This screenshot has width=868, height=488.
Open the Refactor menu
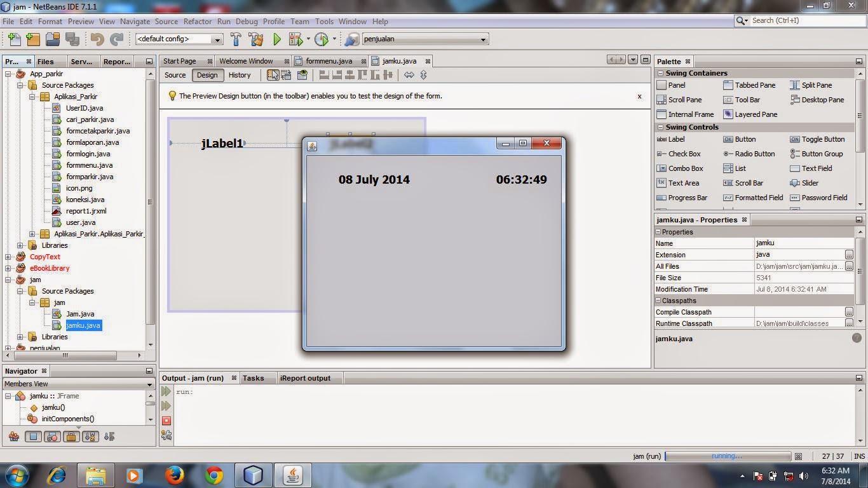(198, 21)
